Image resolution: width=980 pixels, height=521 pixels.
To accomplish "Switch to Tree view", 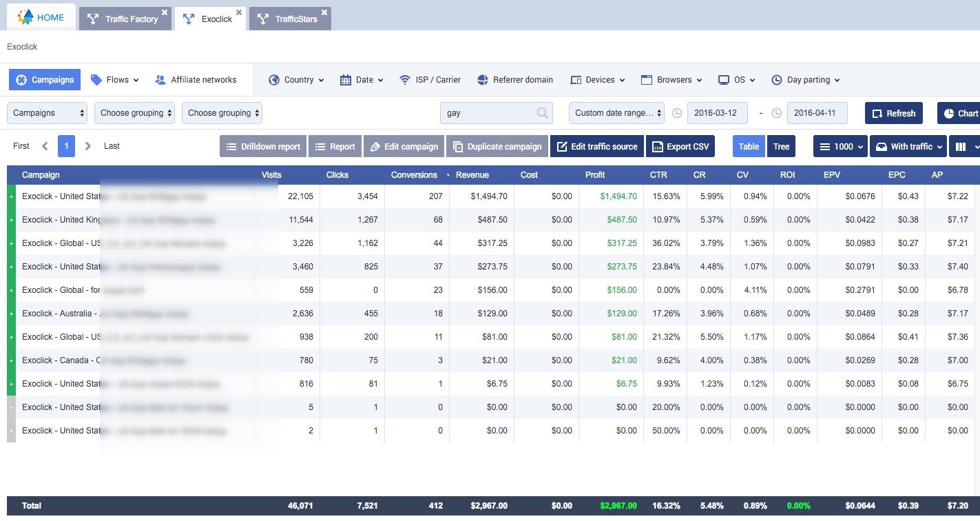I will [781, 146].
